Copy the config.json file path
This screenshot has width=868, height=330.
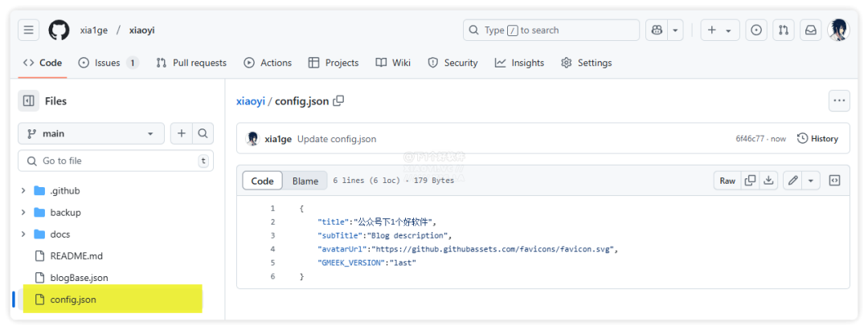coord(338,101)
